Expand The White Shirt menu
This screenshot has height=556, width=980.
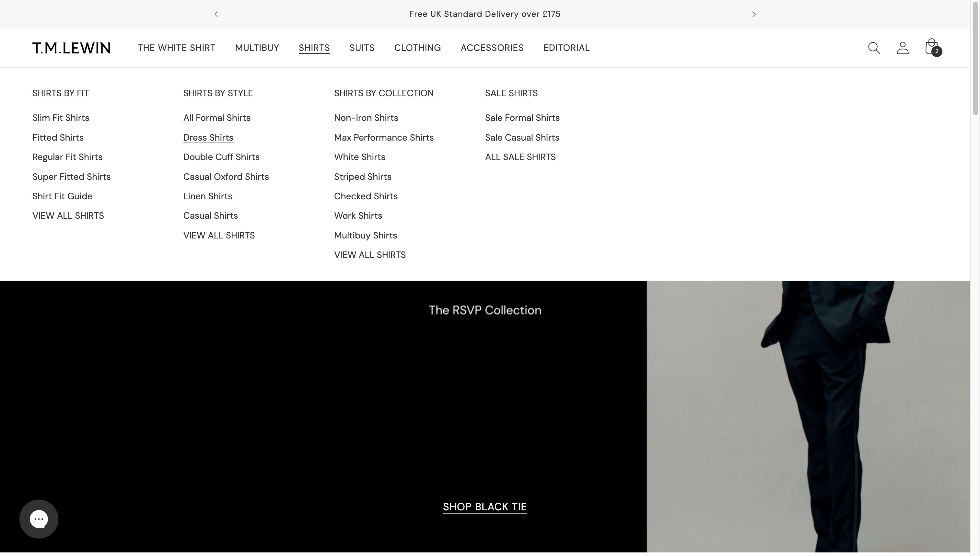point(176,48)
